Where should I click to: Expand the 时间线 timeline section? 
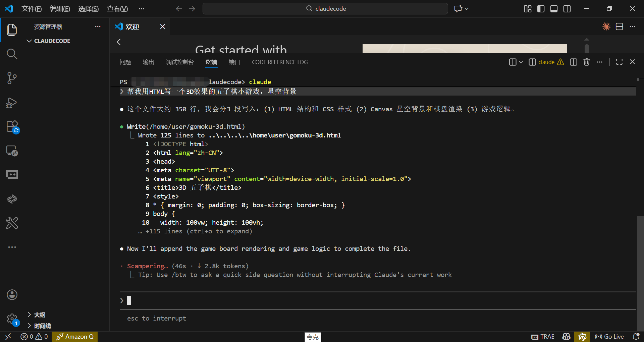tap(67, 326)
